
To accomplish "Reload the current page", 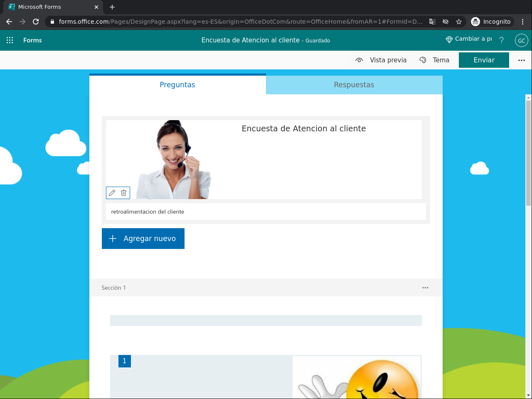I will tap(36, 22).
